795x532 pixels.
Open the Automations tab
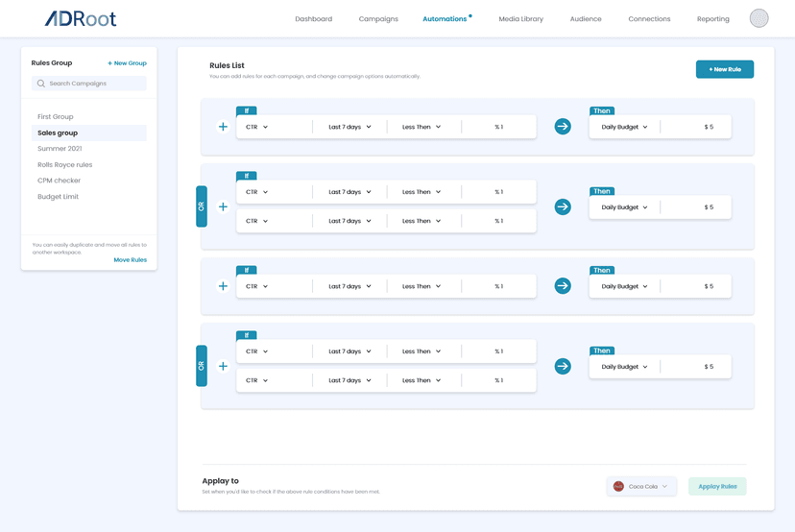445,19
